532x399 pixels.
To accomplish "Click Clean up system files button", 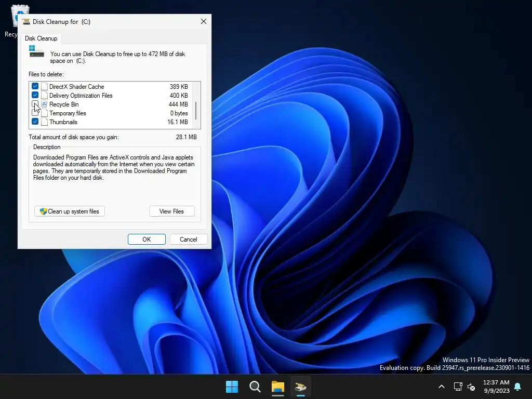I will coord(70,211).
